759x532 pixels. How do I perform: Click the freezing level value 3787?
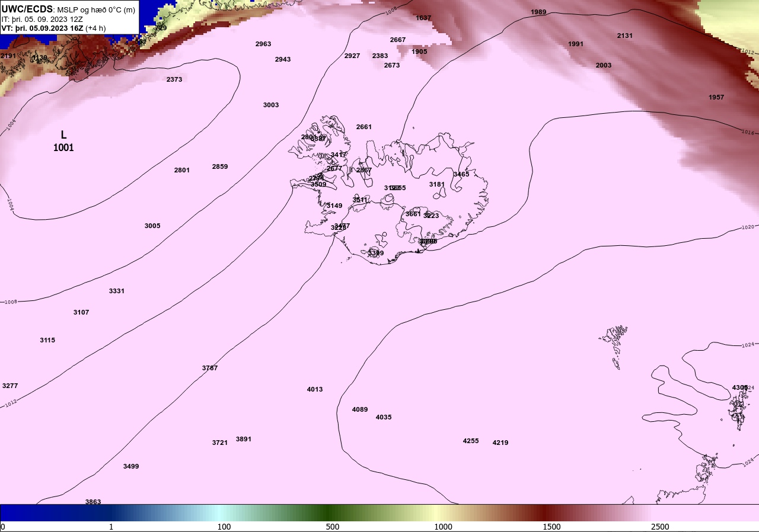point(210,368)
